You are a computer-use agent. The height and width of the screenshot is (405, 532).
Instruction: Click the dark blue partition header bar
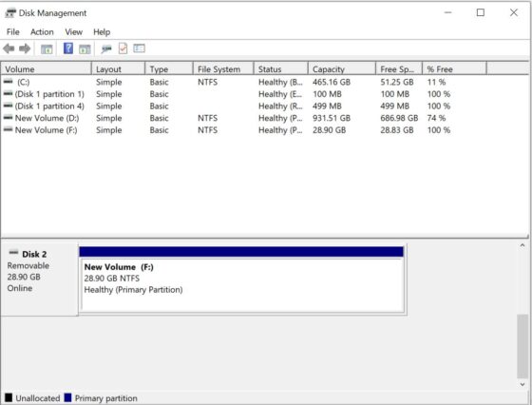point(241,252)
